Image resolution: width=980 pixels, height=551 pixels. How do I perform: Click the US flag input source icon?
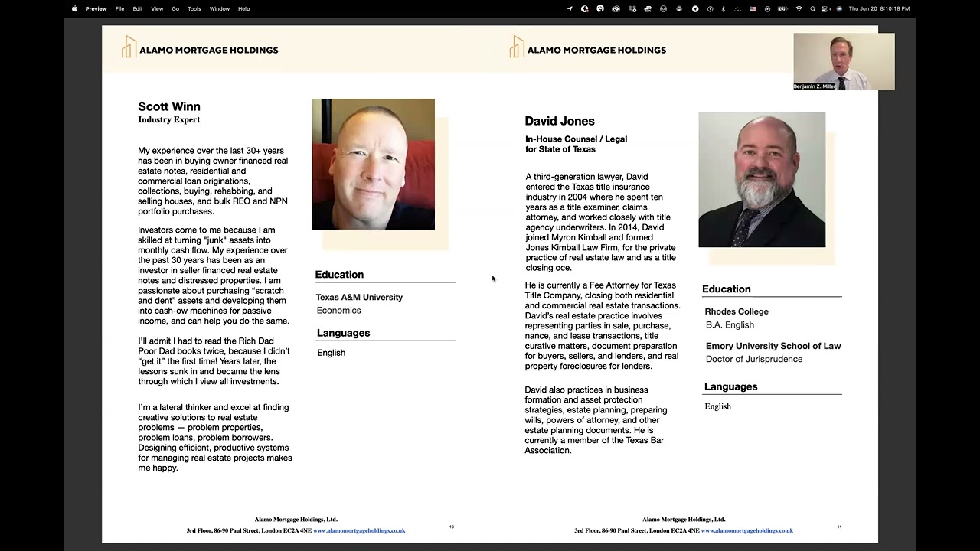click(753, 8)
